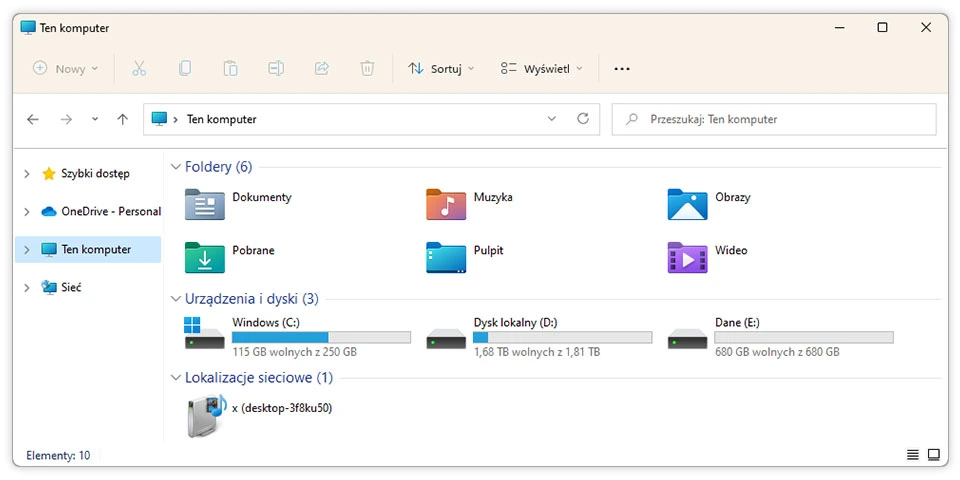Click the Share icon in toolbar
960x480 pixels.
322,68
